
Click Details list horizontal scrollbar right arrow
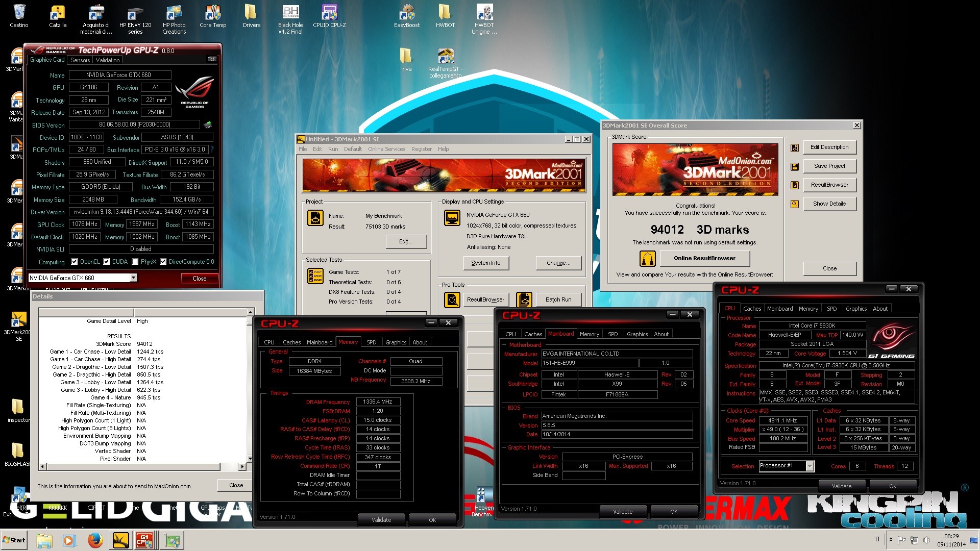click(x=242, y=467)
